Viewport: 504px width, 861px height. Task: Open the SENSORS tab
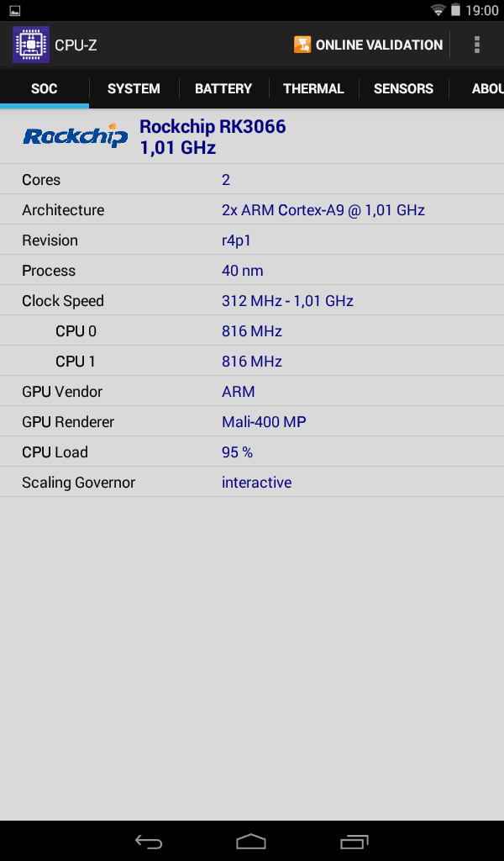(x=404, y=88)
